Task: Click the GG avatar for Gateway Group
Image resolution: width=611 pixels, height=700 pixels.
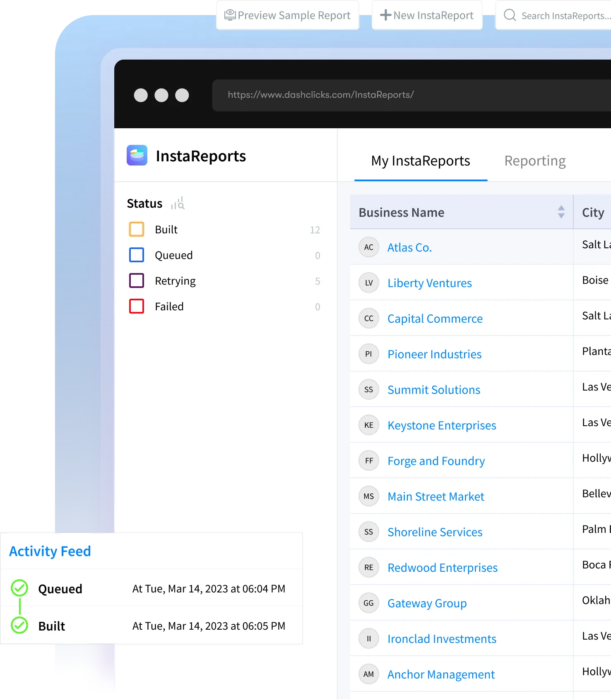Action: pyautogui.click(x=369, y=603)
